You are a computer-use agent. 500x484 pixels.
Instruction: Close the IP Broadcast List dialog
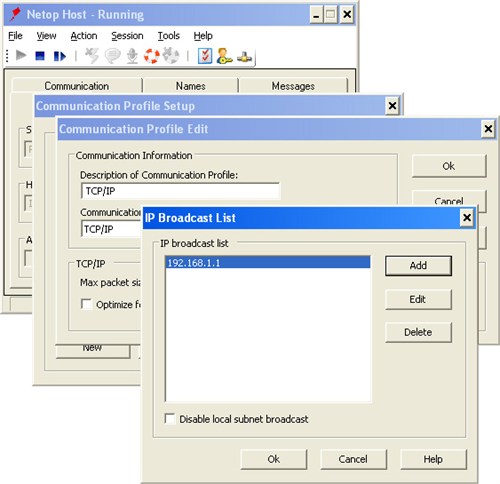pyautogui.click(x=467, y=218)
